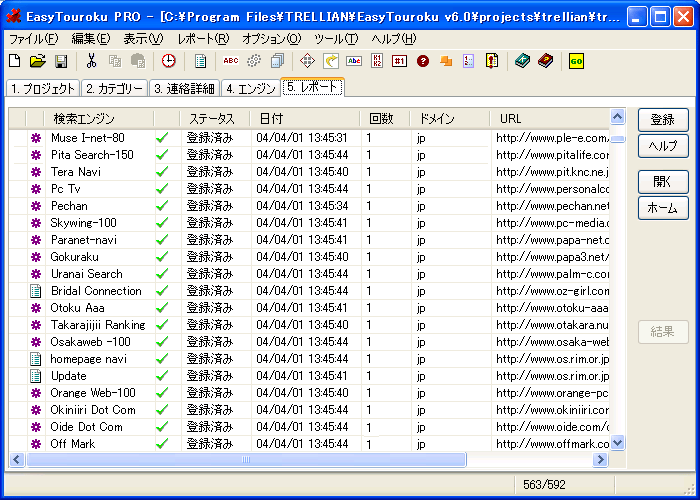
Task: Switch to the 2. カテゴリー tab
Action: point(114,88)
